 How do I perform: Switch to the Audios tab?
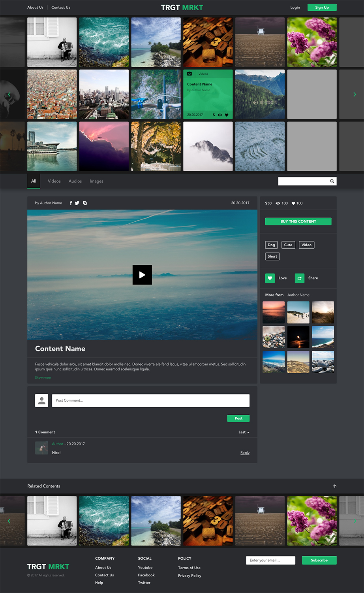coord(75,181)
